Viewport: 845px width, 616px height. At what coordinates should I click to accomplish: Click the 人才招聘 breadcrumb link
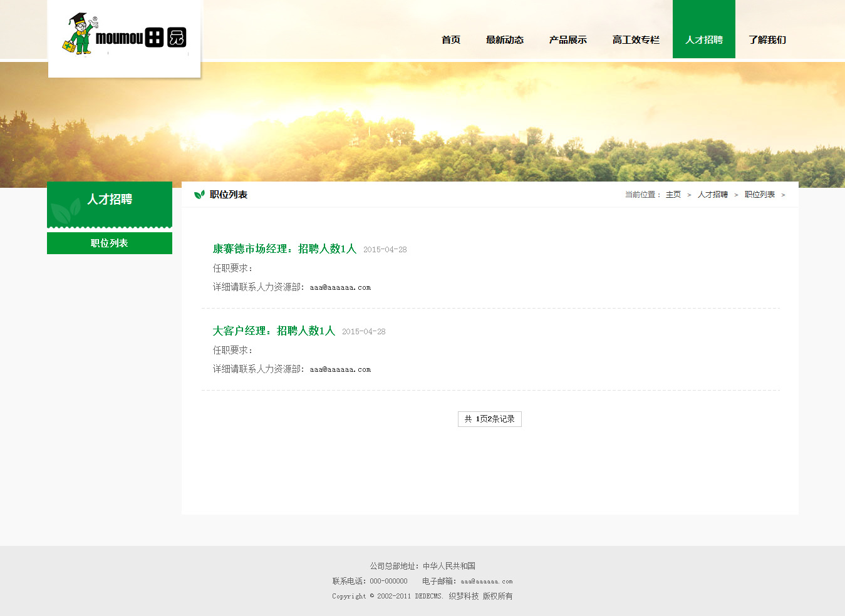[x=713, y=195]
